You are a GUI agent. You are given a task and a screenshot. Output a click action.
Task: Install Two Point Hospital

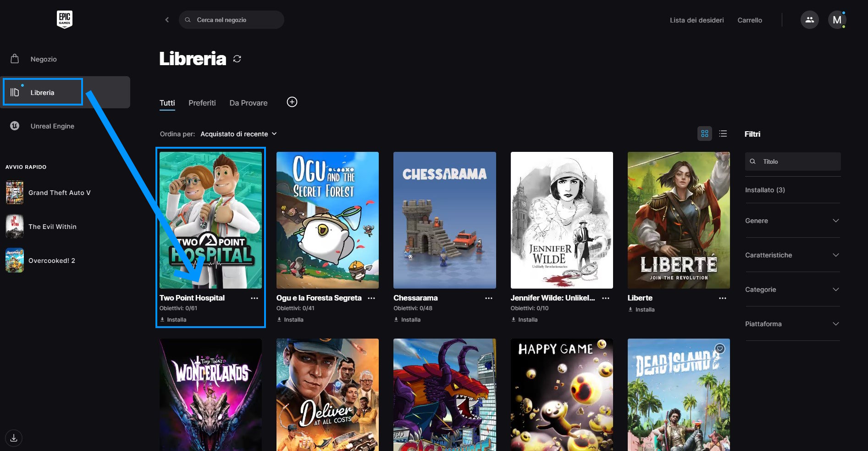click(173, 320)
